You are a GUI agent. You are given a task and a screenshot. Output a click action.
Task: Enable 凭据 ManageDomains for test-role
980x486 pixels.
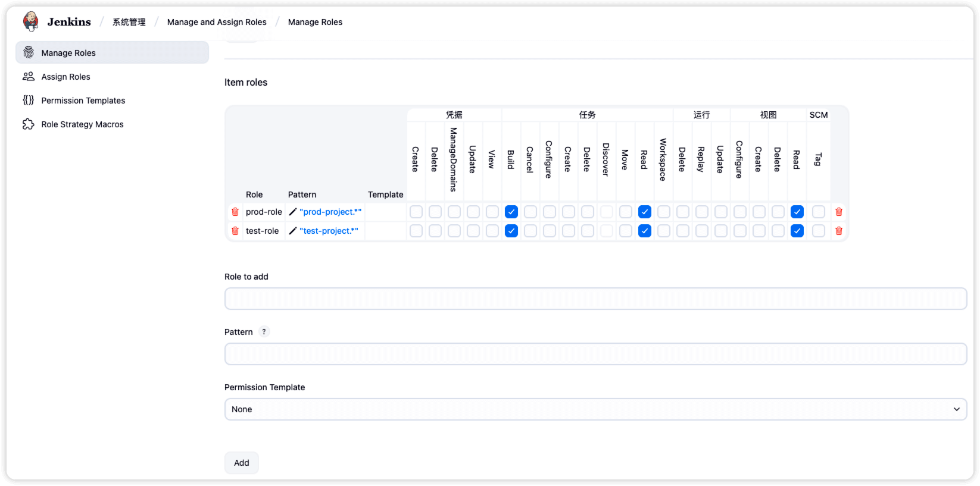point(454,231)
